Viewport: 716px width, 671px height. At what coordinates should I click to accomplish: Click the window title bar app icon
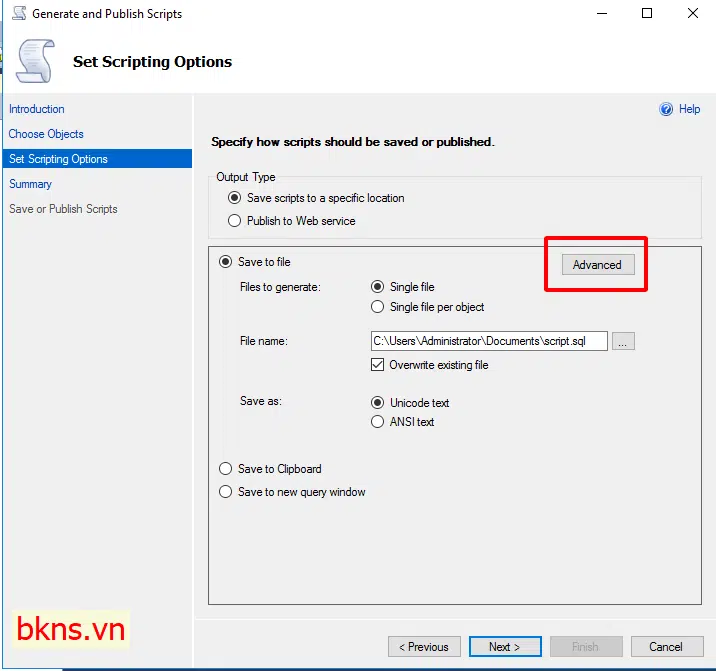pos(18,14)
